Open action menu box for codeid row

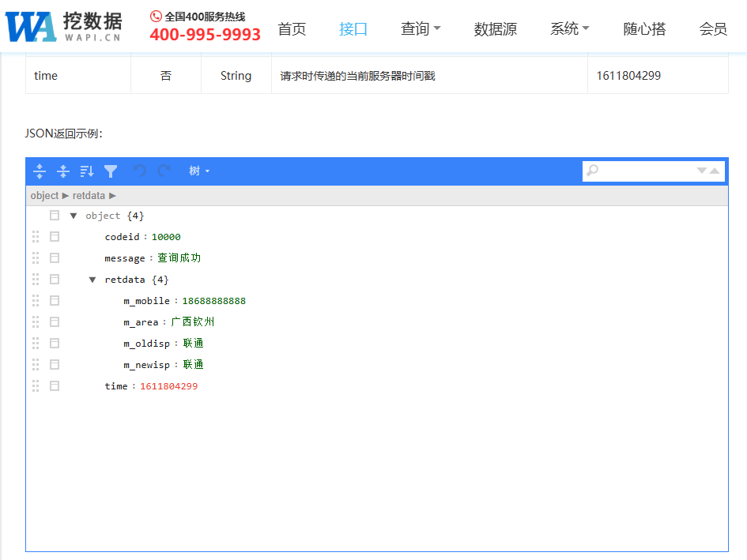click(x=55, y=237)
